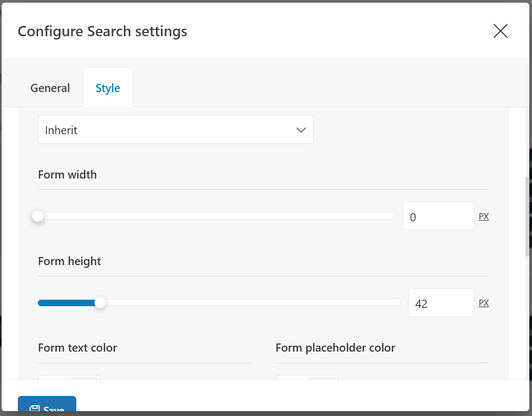Focus the Form height field showing 42
The height and width of the screenshot is (416, 532).
click(x=441, y=303)
